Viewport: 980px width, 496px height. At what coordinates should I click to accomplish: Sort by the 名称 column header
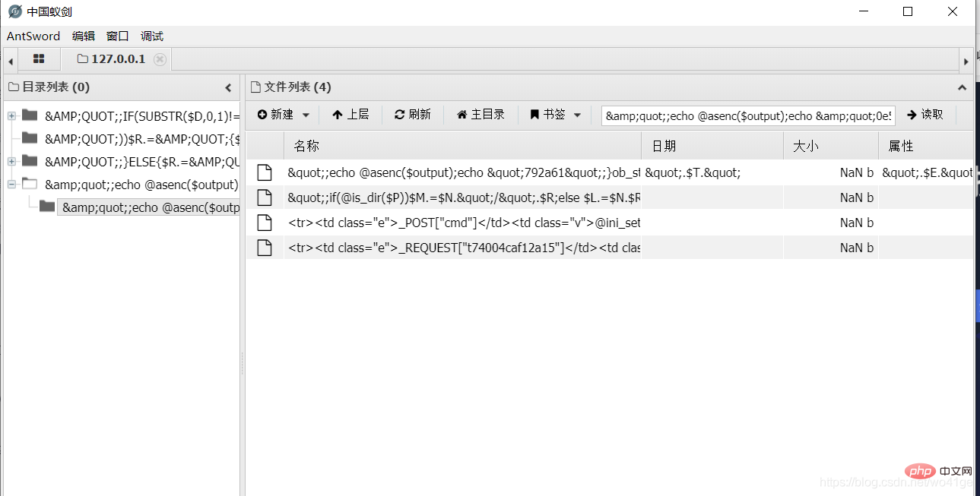462,146
